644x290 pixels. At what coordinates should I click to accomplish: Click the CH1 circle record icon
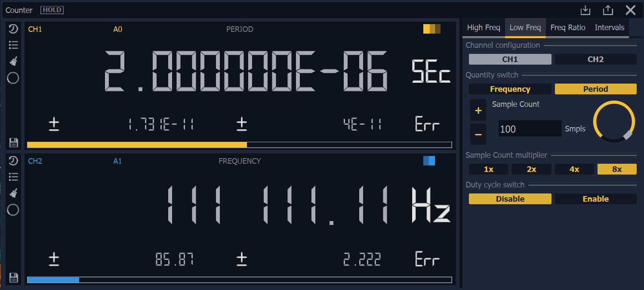13,78
